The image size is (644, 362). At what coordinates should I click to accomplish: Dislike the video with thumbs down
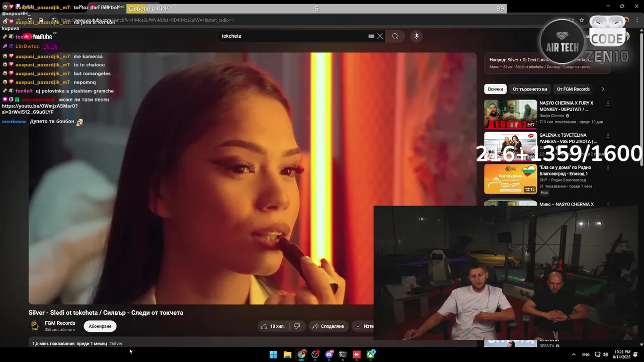pos(297,326)
